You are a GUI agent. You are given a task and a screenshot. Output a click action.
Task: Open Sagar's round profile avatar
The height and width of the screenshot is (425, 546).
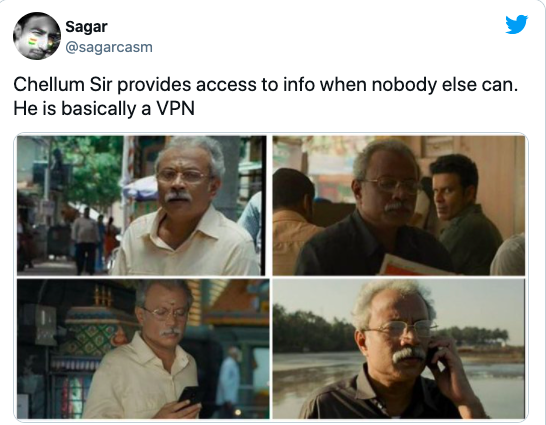(37, 36)
